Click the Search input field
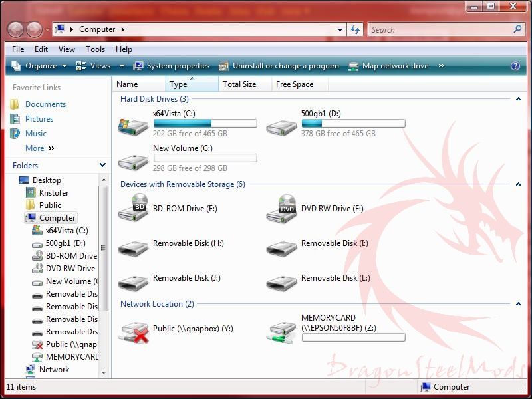The image size is (532, 399). click(x=439, y=29)
